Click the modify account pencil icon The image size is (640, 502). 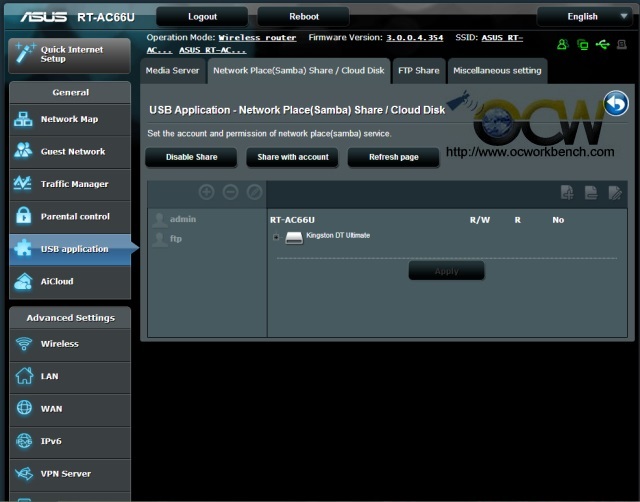coord(255,192)
